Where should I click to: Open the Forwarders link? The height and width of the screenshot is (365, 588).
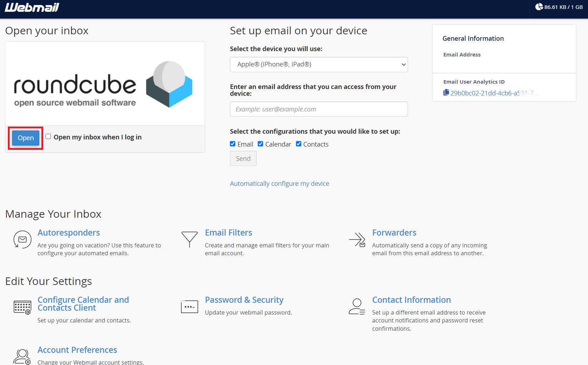click(x=394, y=233)
